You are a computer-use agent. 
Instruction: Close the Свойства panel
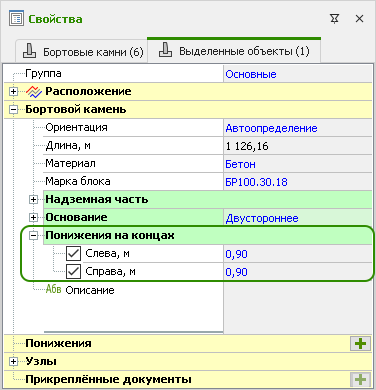click(x=359, y=19)
